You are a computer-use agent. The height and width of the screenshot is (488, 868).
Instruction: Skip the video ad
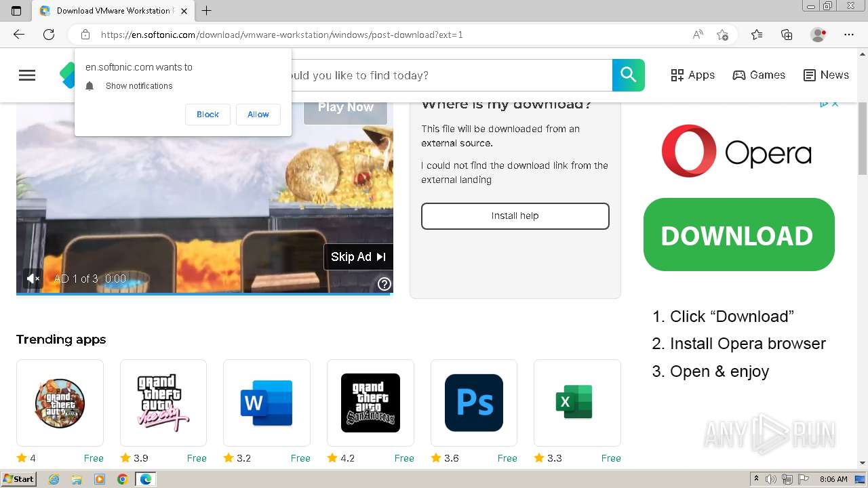(x=358, y=257)
